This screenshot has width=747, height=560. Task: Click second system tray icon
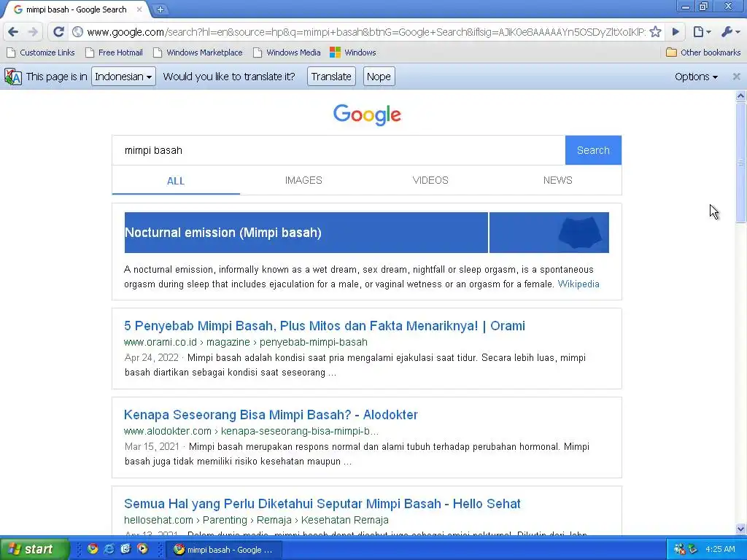coord(692,550)
